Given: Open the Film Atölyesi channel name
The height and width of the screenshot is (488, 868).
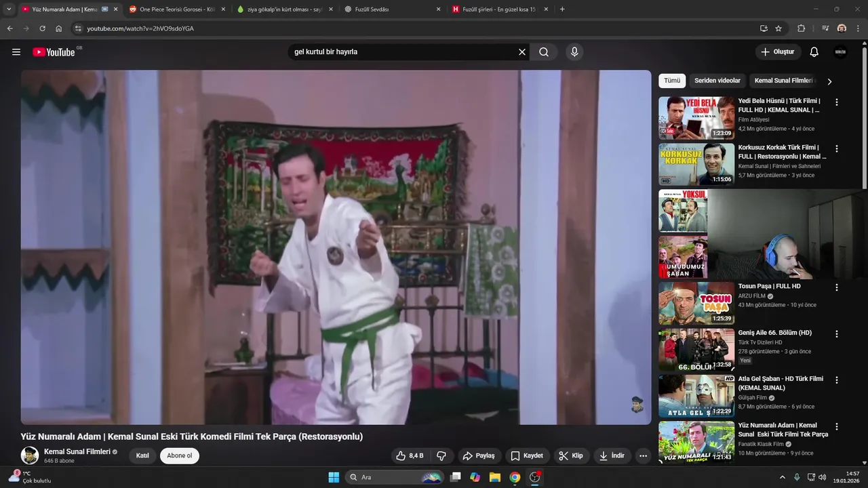Looking at the screenshot, I should pyautogui.click(x=753, y=119).
